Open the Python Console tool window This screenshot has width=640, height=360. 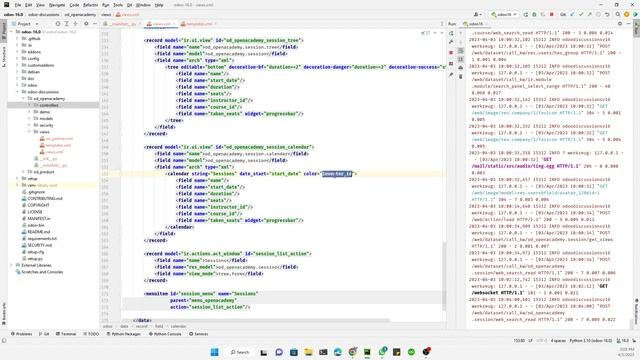[165, 334]
